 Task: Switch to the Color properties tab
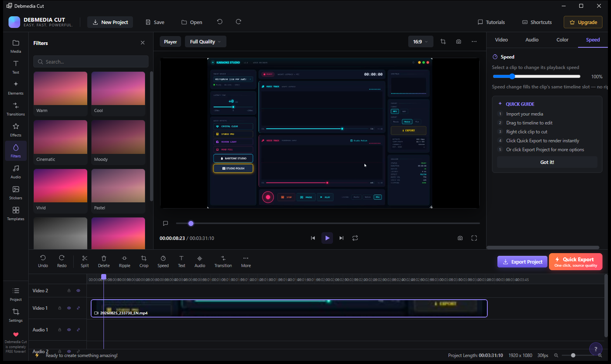point(563,40)
